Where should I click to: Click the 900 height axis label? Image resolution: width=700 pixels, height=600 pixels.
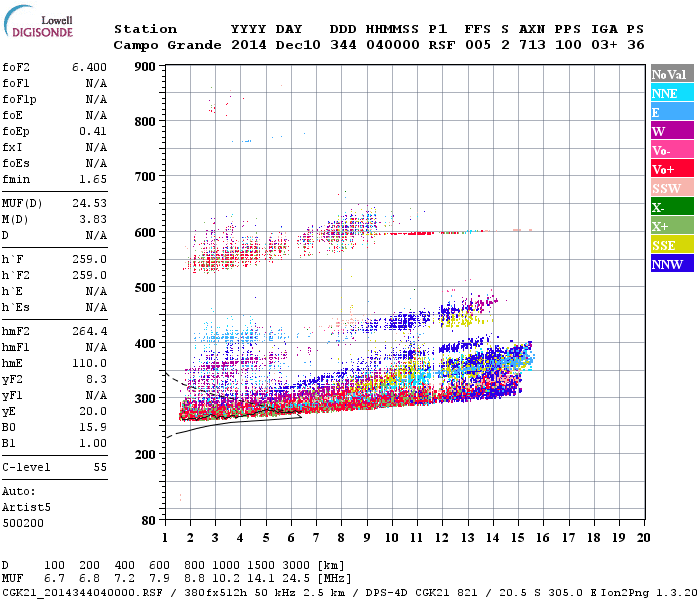pyautogui.click(x=145, y=67)
